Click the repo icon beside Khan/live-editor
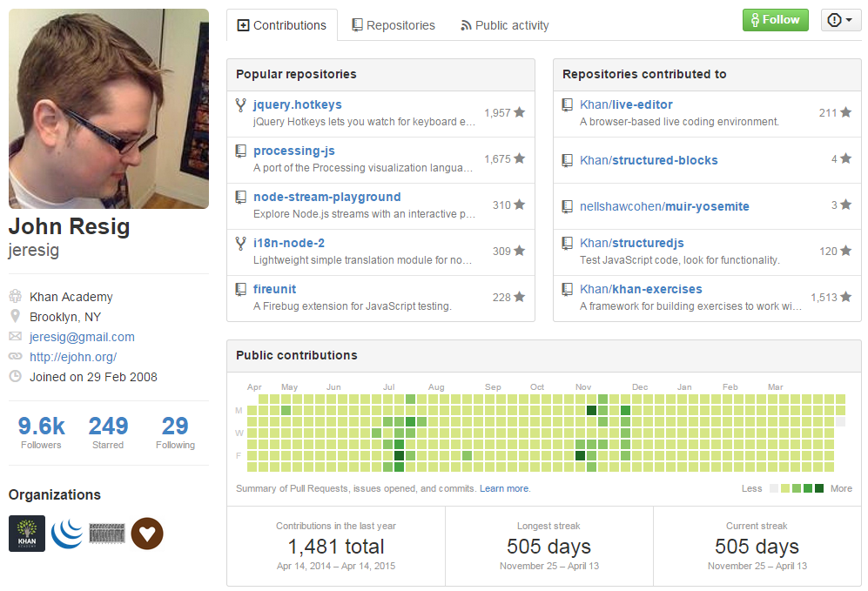Viewport: 868px width, 591px height. coord(568,105)
